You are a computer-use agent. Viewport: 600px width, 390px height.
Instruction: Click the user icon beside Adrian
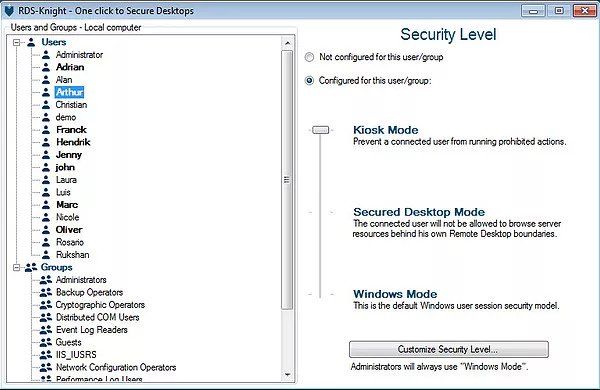[x=46, y=67]
